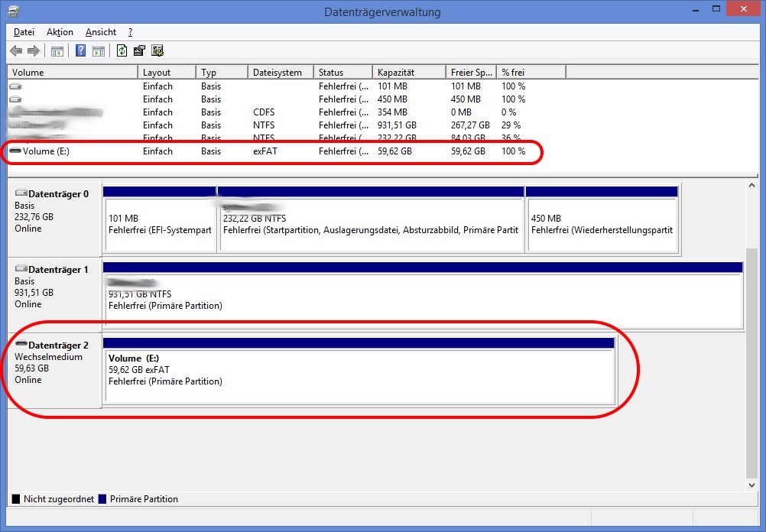Select Volume (E:) row in volume list
766x532 pixels.
[x=47, y=151]
